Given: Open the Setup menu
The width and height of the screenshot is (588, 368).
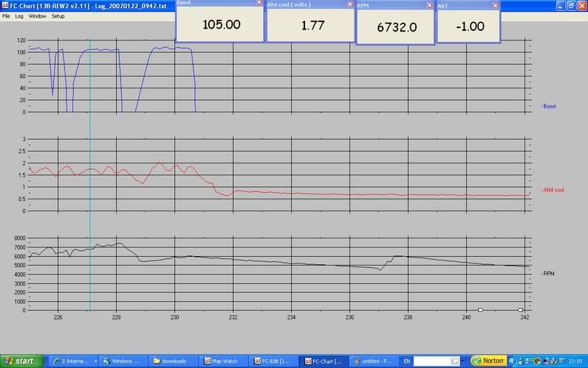Looking at the screenshot, I should [58, 15].
